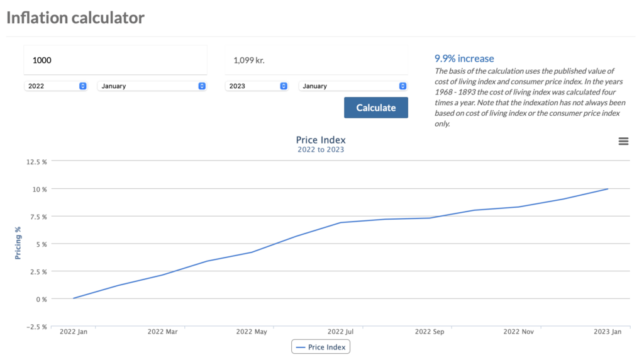
Task: Open the chart hamburger context menu
Action: point(623,141)
